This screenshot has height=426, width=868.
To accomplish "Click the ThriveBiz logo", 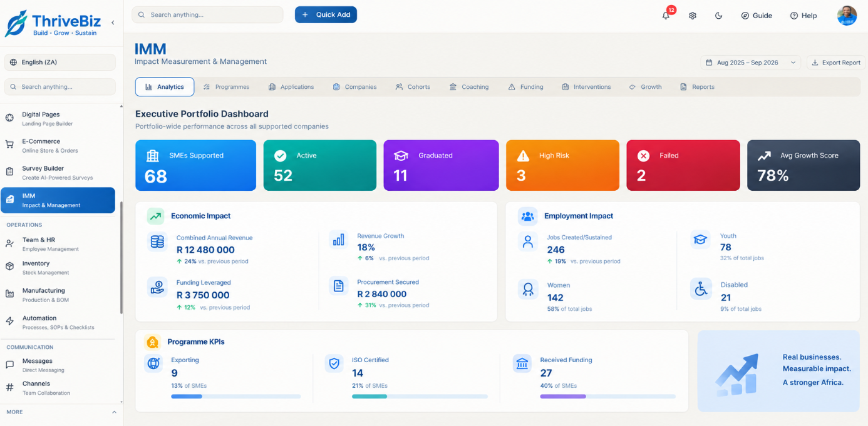I will click(x=52, y=23).
